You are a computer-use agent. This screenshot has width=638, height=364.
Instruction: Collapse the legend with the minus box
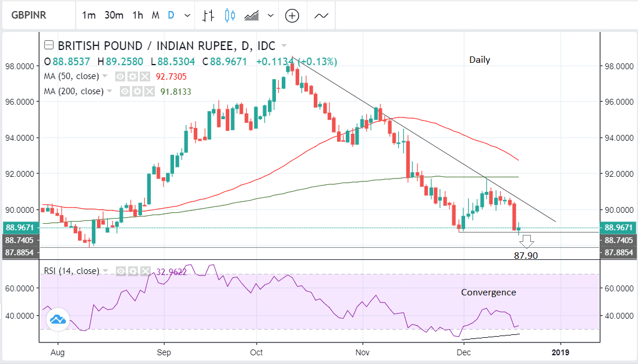[x=49, y=45]
